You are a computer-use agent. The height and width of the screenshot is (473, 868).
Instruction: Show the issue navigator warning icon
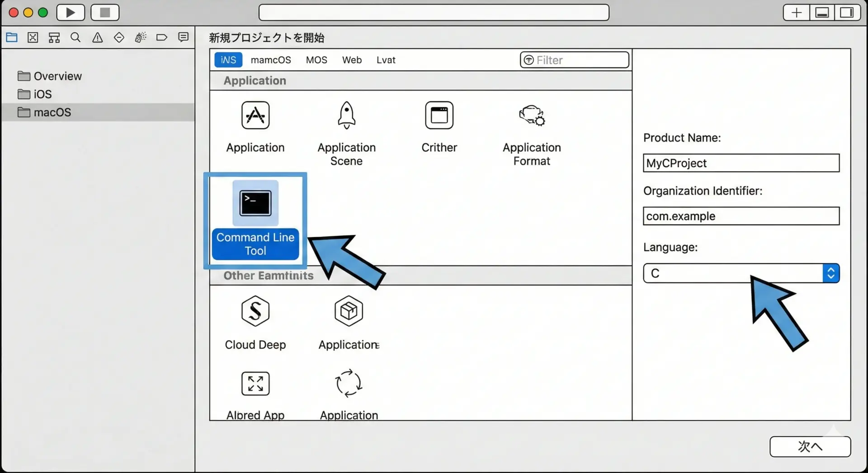(97, 37)
